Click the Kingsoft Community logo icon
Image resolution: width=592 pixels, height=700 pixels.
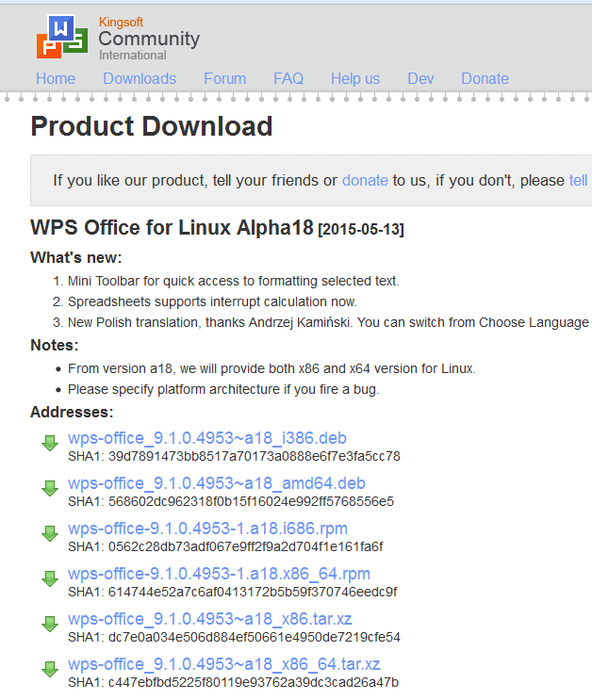pos(62,38)
